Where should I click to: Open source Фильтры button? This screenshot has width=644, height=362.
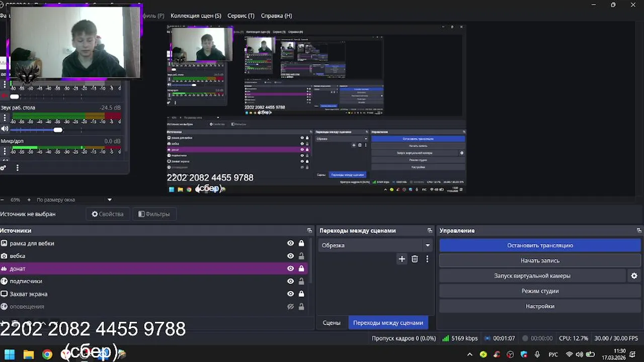(154, 214)
